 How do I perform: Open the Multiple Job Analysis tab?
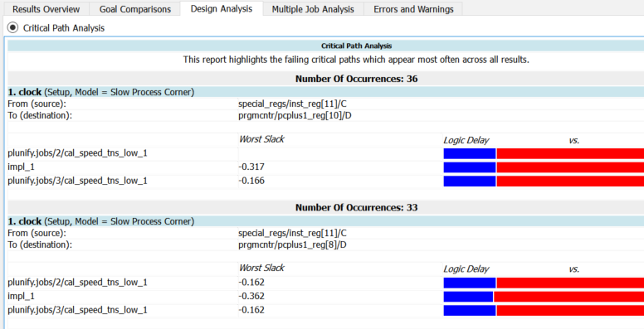[313, 9]
